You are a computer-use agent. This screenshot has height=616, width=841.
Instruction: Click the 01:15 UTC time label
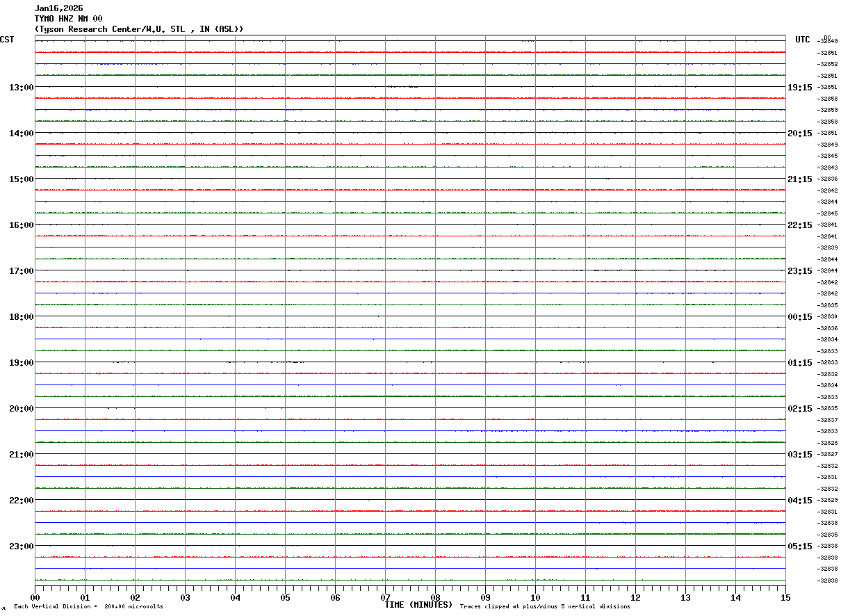click(x=800, y=363)
